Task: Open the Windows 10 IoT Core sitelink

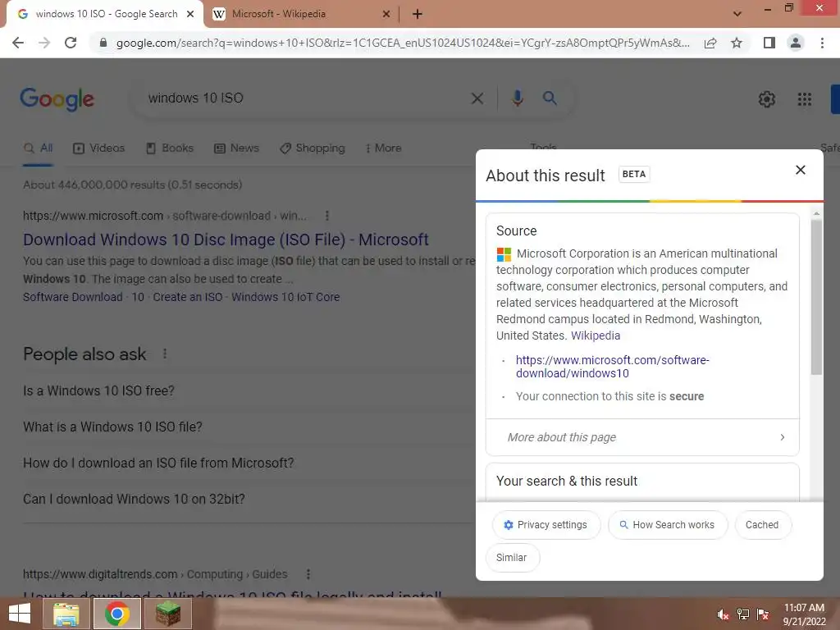Action: 285,297
